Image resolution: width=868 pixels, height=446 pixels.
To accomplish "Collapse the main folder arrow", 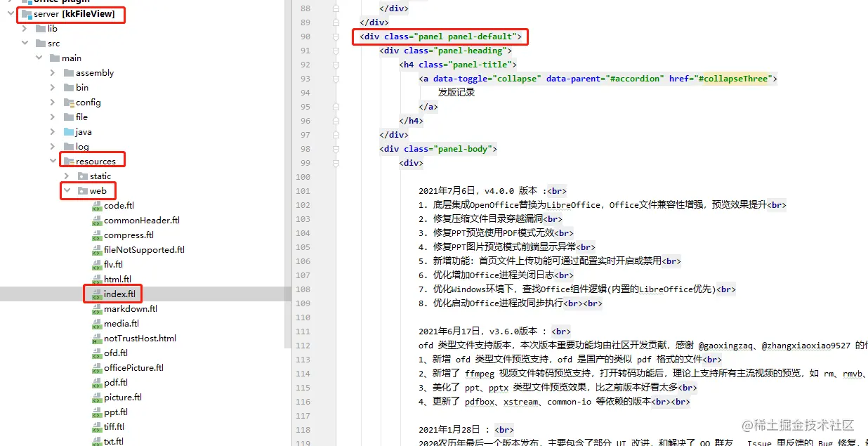I will (x=39, y=58).
